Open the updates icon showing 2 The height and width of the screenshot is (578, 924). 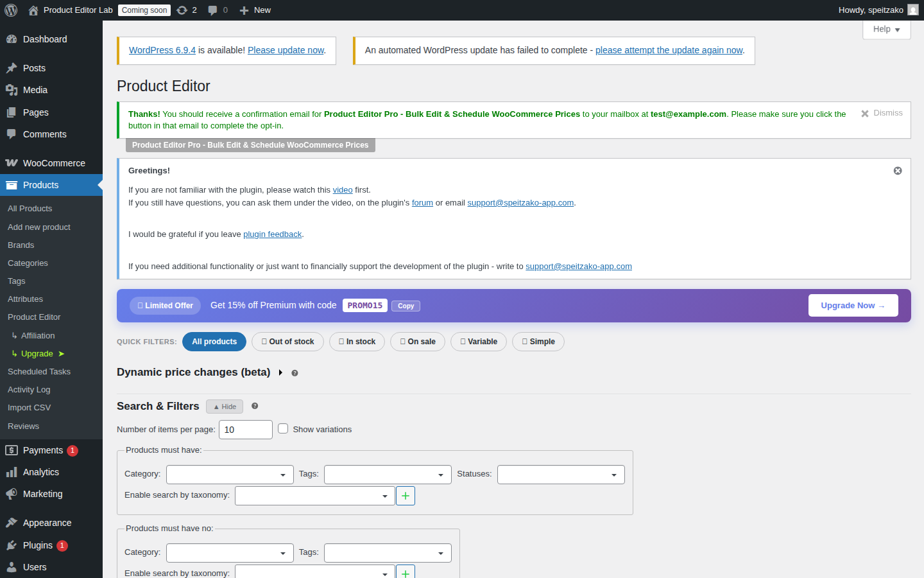click(182, 10)
